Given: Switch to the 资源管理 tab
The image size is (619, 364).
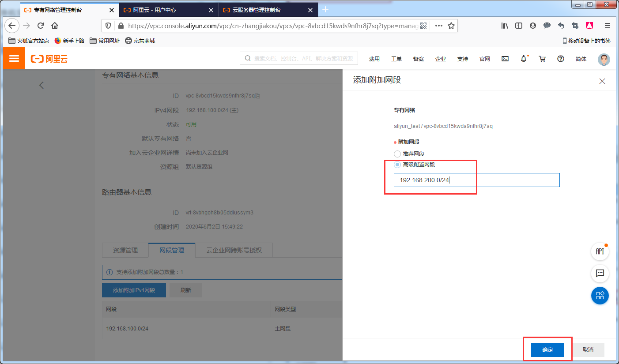Looking at the screenshot, I should pyautogui.click(x=125, y=250).
